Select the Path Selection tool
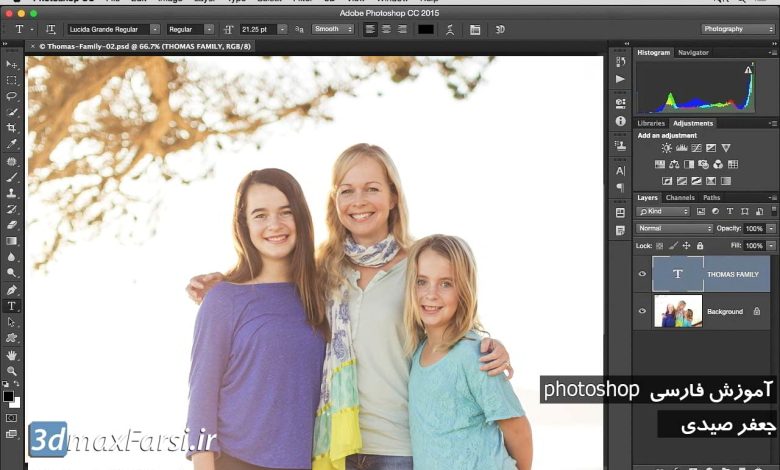Screen dimensions: 780x470 coord(11,322)
